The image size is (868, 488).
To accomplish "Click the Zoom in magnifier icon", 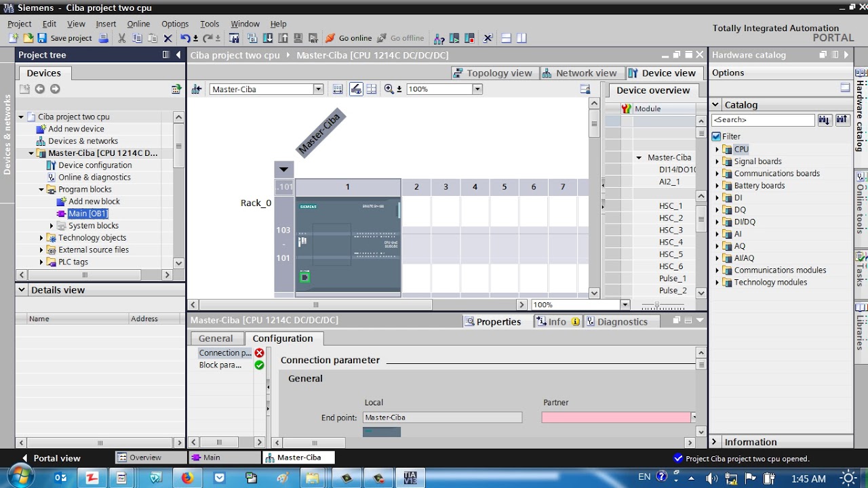I will [389, 89].
